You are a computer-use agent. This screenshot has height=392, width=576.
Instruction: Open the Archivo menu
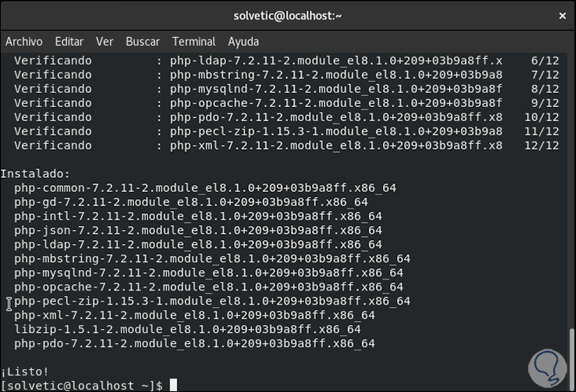click(24, 42)
